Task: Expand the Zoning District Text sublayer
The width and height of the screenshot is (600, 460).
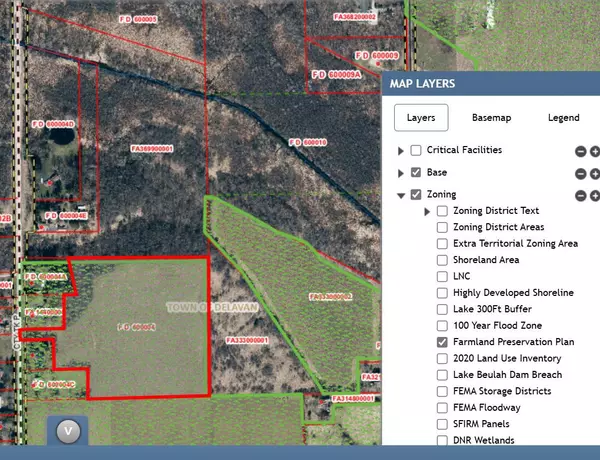Action: pyautogui.click(x=427, y=211)
